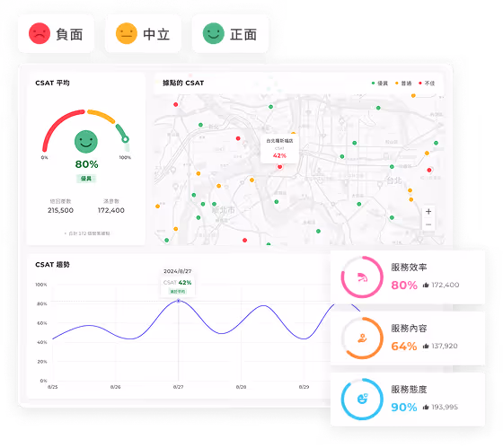Click the blue 90% value
Screen dimensions: 503x448
(x=404, y=408)
